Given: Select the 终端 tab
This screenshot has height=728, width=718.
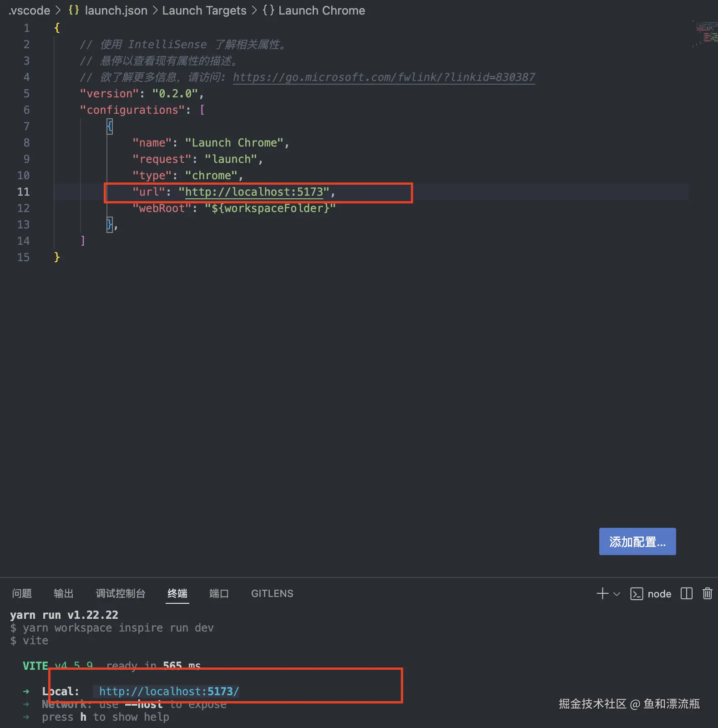Looking at the screenshot, I should pyautogui.click(x=177, y=593).
